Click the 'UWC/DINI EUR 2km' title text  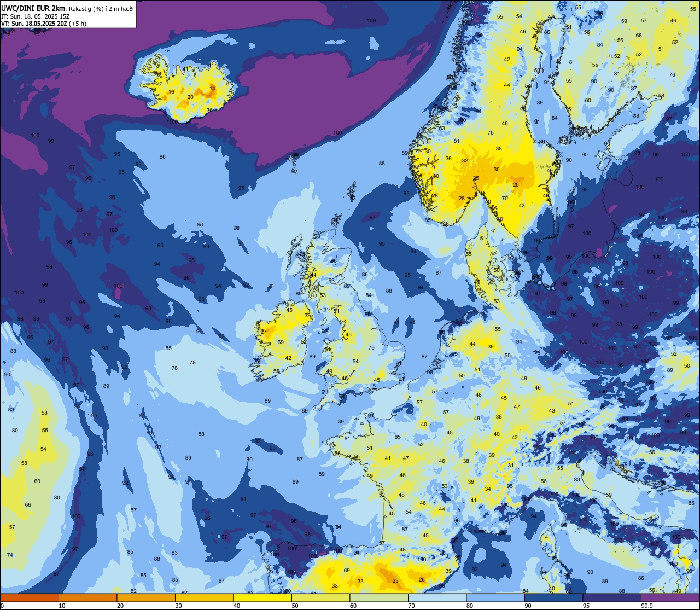coord(32,8)
